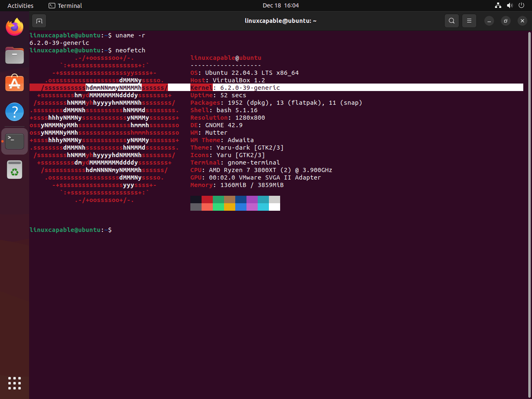Launch Ubuntu Software from the dock
The width and height of the screenshot is (532, 399).
pyautogui.click(x=15, y=83)
